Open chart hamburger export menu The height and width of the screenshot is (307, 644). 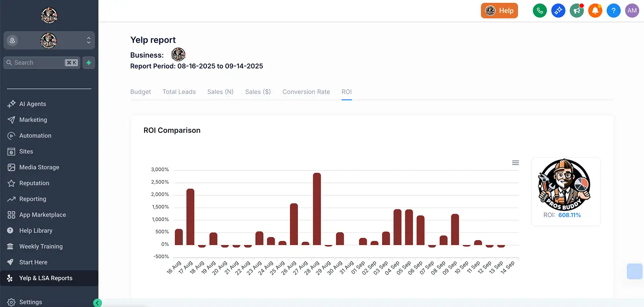515,163
